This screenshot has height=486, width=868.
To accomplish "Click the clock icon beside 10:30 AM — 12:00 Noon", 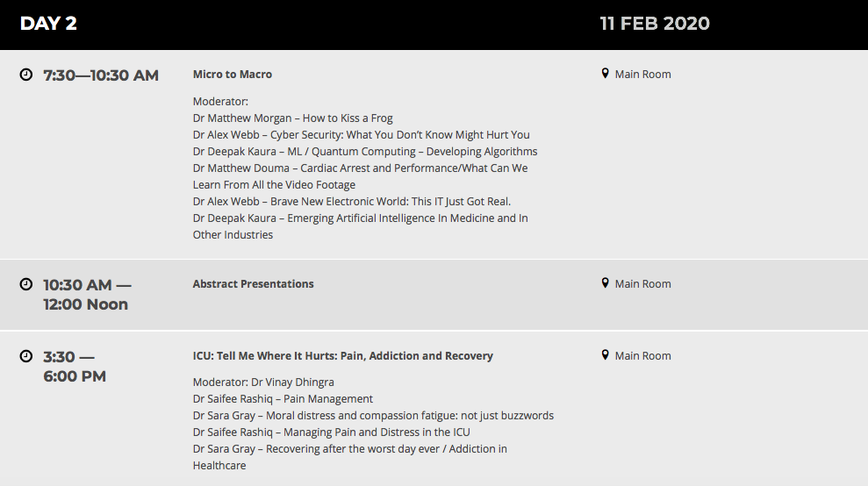I will (26, 284).
